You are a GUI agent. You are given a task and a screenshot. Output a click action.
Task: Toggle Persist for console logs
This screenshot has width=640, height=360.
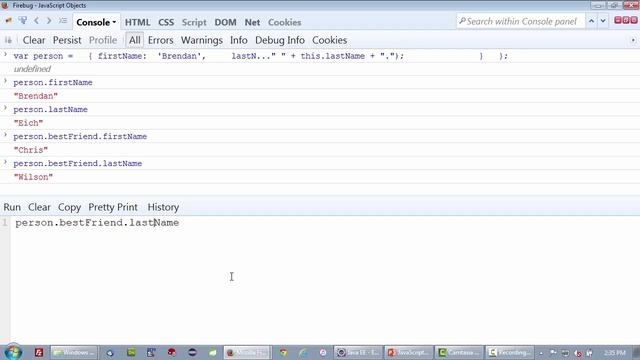pyautogui.click(x=67, y=40)
